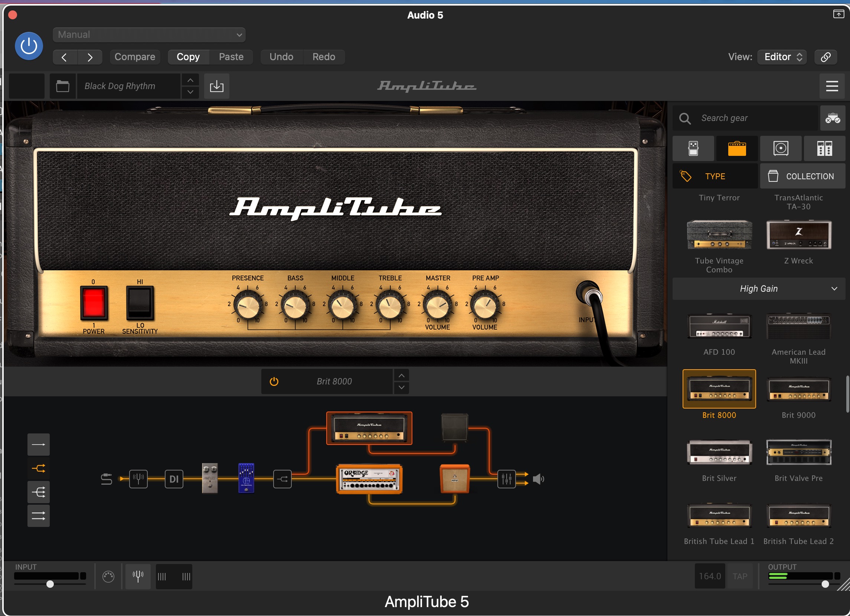Switch to the amp heads tab
The image size is (850, 616).
coord(737,148)
